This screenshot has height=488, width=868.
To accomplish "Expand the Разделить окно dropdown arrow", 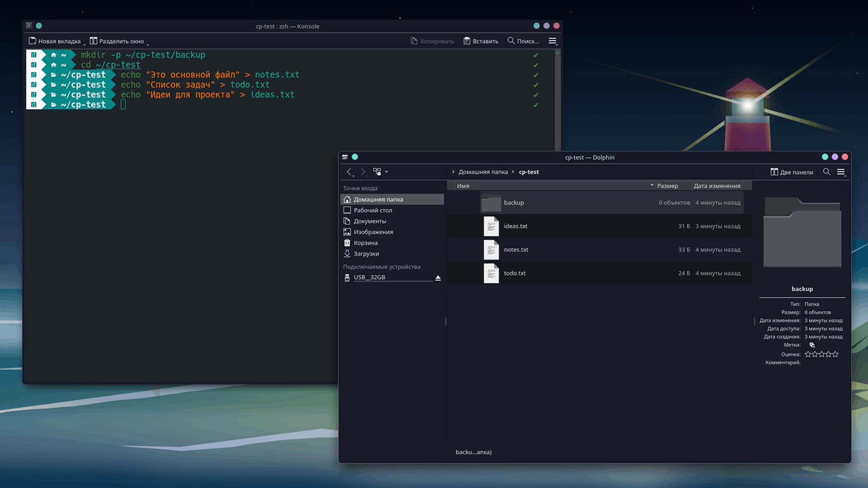I will (148, 44).
